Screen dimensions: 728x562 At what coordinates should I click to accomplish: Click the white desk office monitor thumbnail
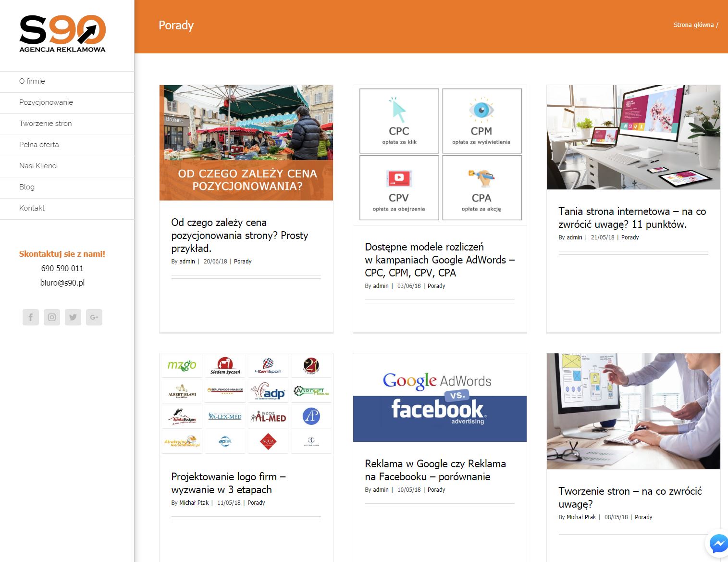pyautogui.click(x=633, y=137)
